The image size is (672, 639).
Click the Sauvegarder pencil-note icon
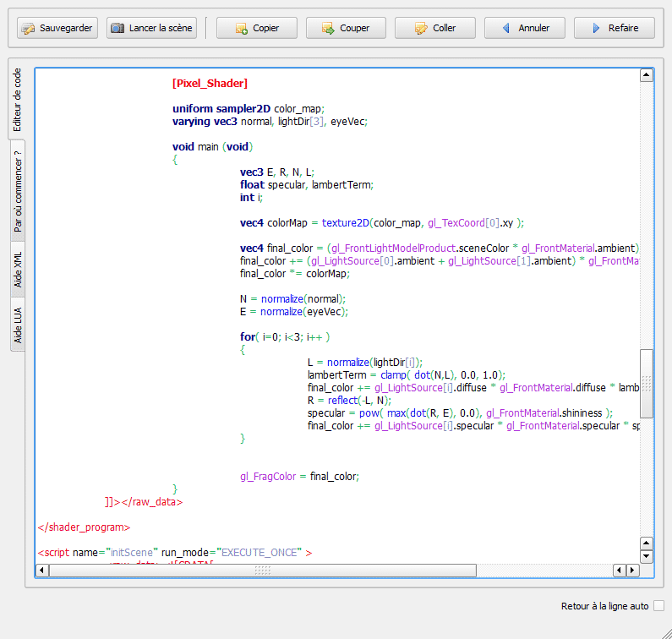(28, 28)
